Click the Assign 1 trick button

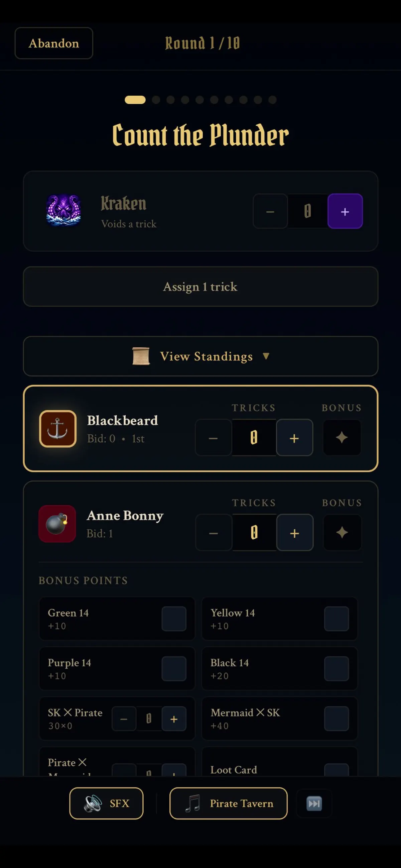click(201, 287)
